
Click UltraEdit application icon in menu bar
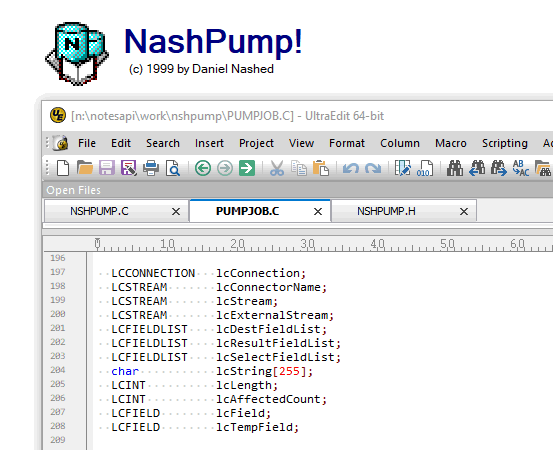coord(60,143)
